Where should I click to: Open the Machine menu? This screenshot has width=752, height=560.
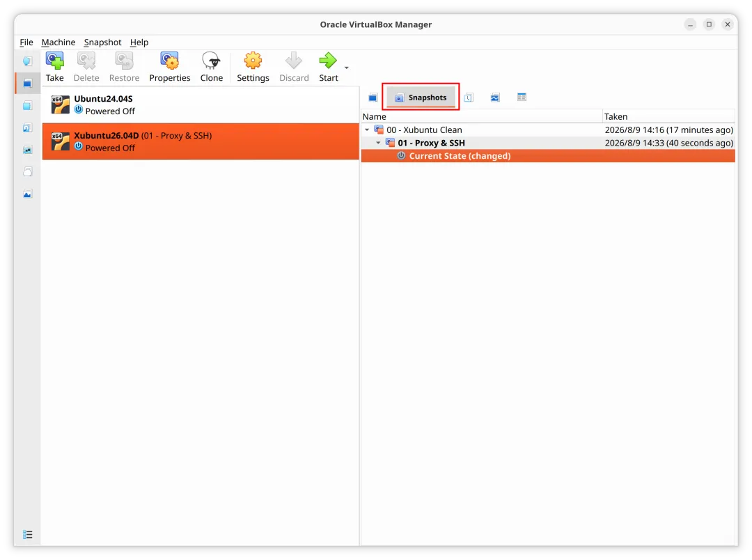click(58, 42)
